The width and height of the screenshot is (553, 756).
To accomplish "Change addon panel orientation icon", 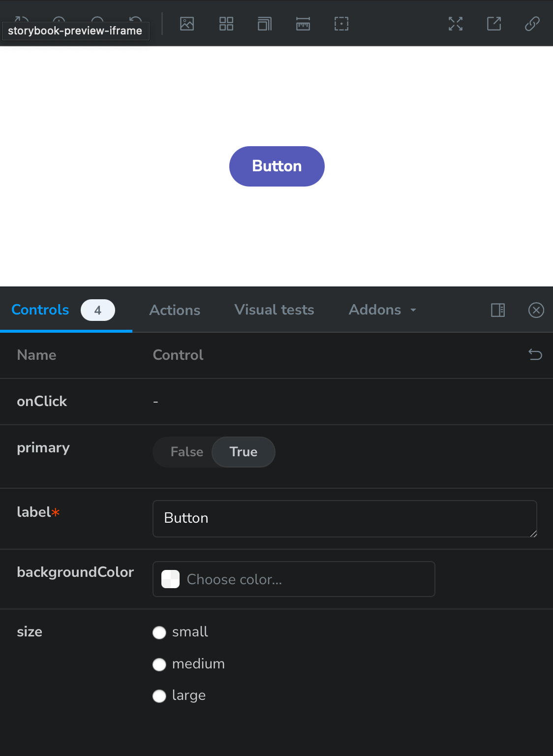I will 498,310.
